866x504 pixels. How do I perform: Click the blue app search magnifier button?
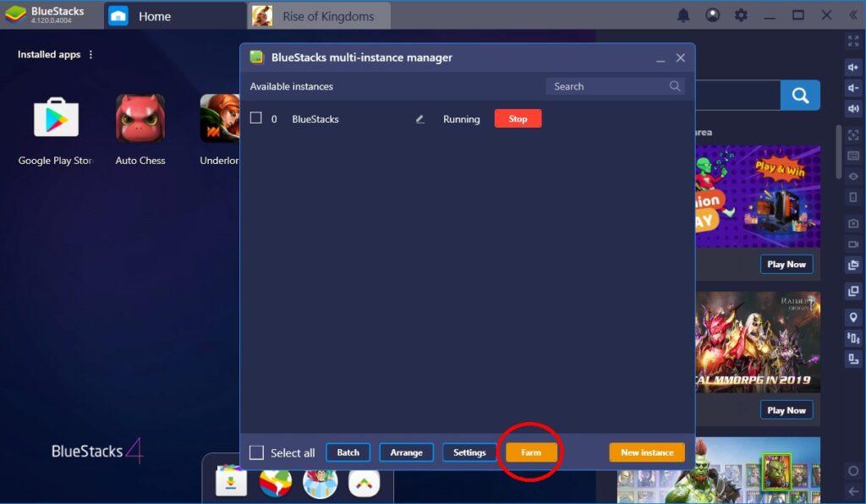point(800,96)
